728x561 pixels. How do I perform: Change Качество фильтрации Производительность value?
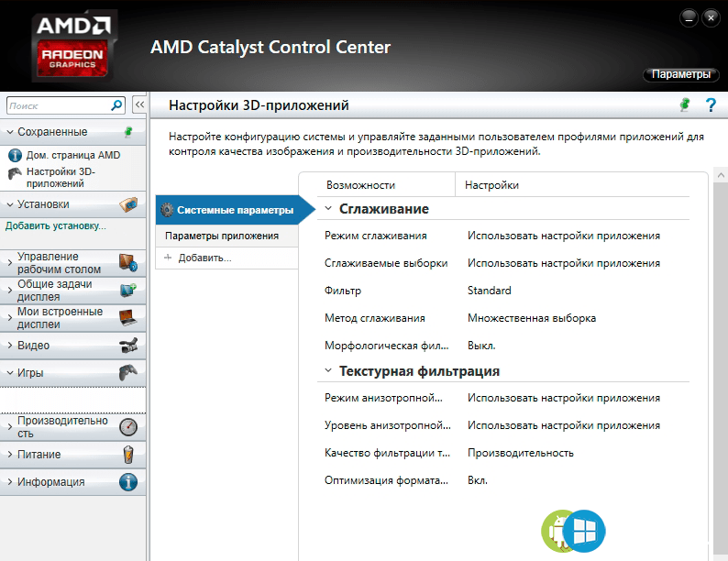(521, 453)
